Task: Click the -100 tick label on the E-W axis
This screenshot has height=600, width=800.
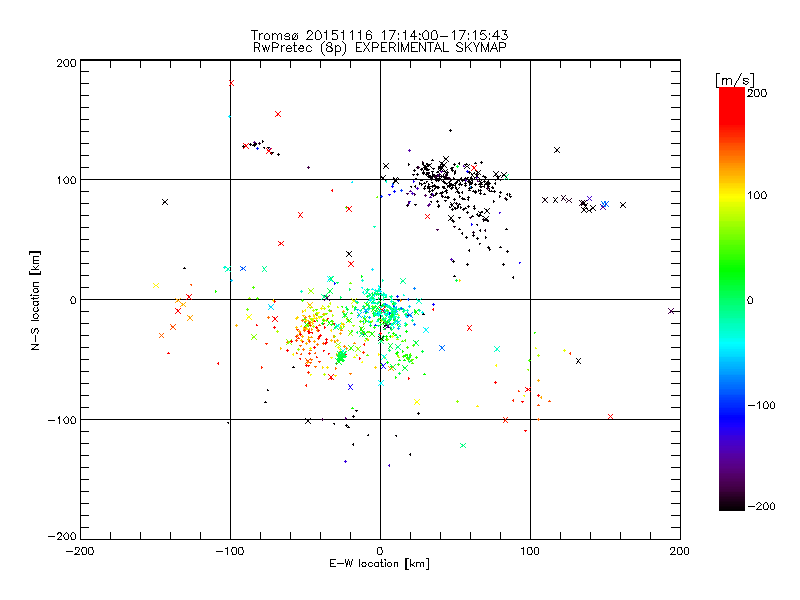Action: click(x=230, y=551)
